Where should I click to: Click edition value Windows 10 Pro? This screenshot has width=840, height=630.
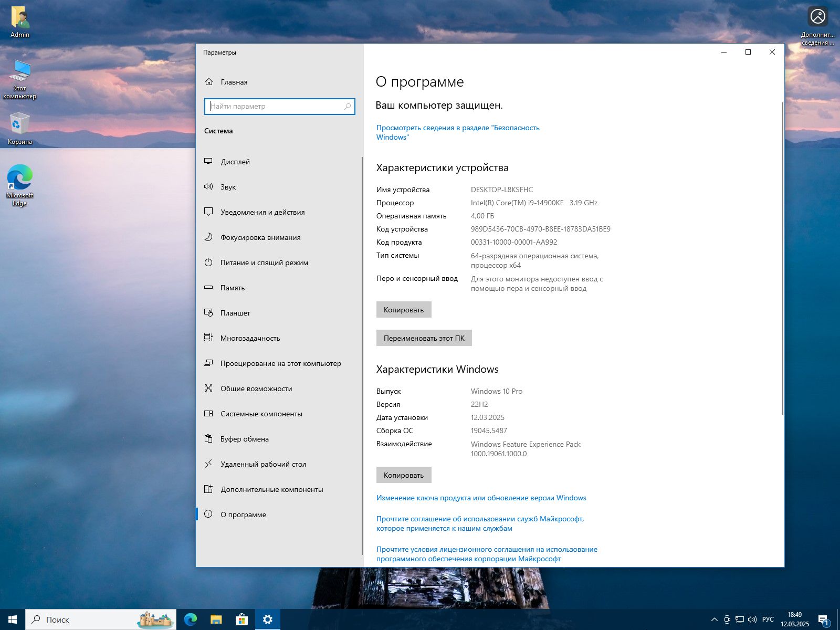coord(497,391)
